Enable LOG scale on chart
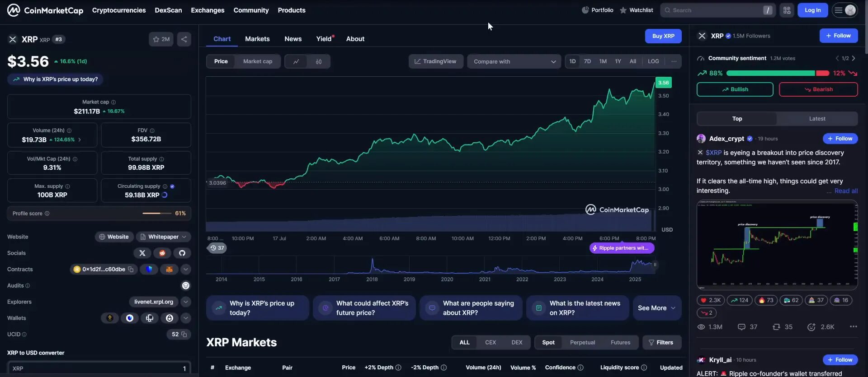The width and height of the screenshot is (868, 377). click(653, 61)
